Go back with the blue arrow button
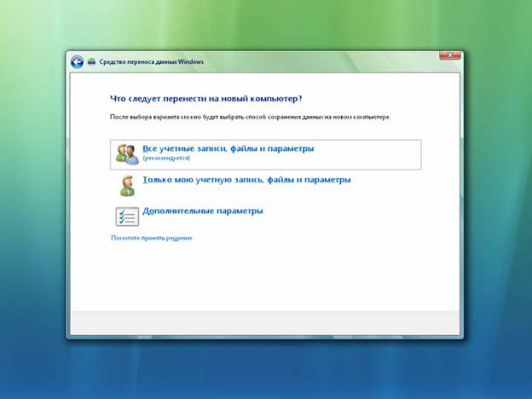Viewport: 532px width, 399px height. tap(77, 62)
